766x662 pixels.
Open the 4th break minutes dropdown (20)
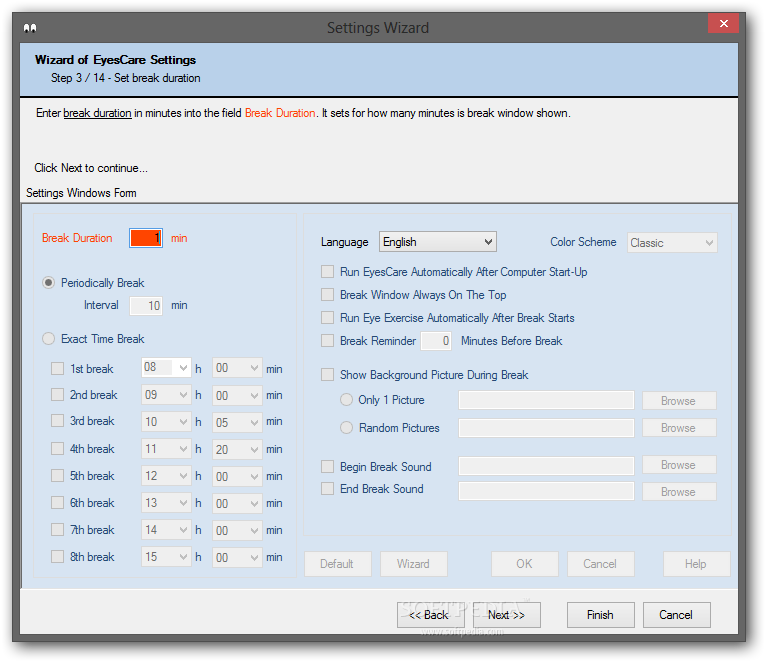(236, 449)
